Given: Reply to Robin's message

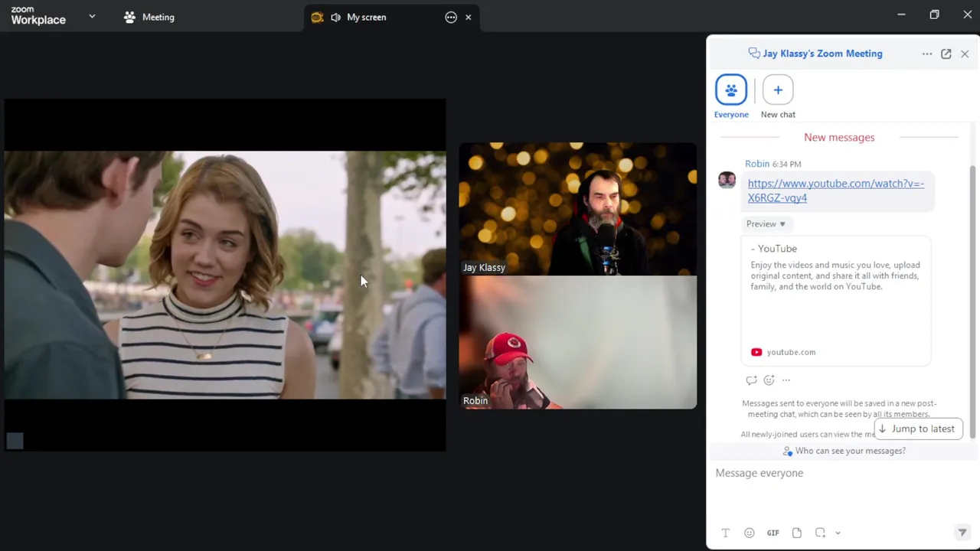Looking at the screenshot, I should coord(751,380).
